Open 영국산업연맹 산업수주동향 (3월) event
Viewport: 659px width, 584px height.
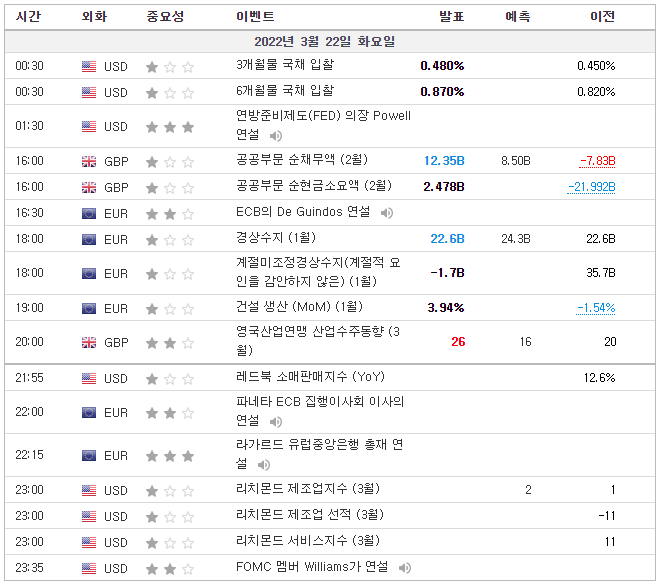point(318,341)
